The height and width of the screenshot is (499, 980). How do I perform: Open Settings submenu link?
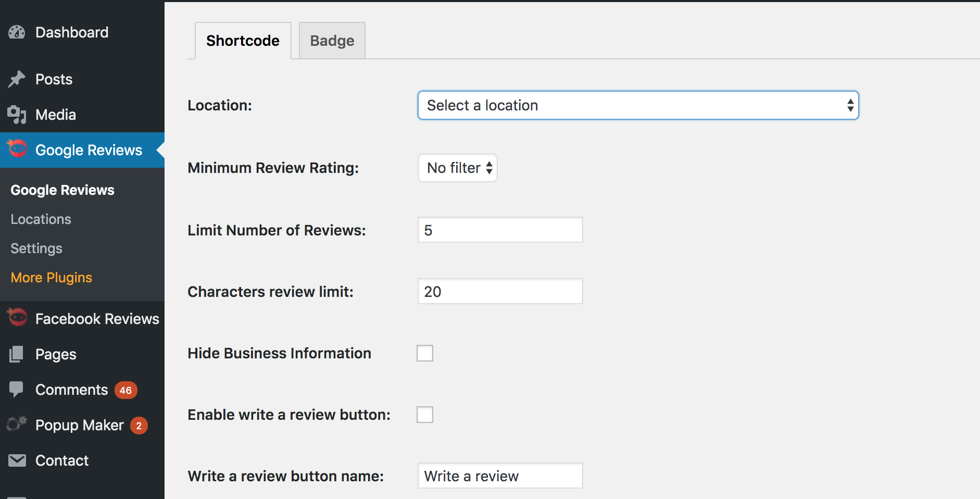[x=36, y=248]
